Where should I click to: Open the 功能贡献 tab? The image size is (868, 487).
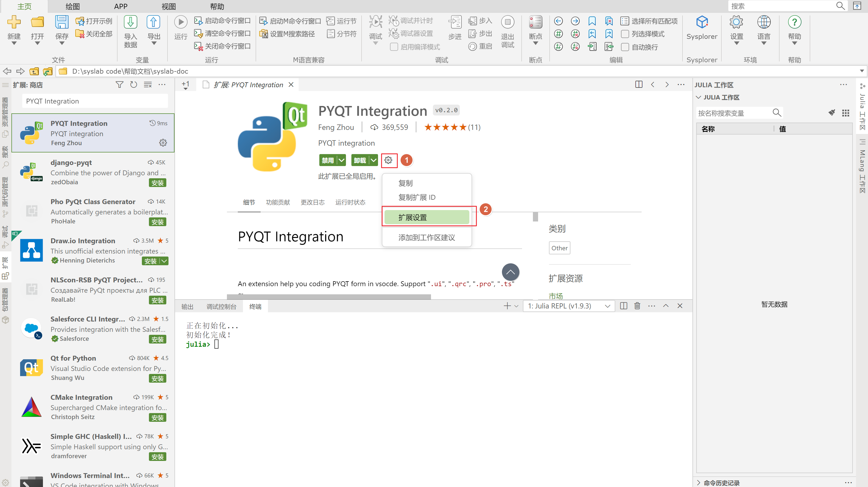278,202
